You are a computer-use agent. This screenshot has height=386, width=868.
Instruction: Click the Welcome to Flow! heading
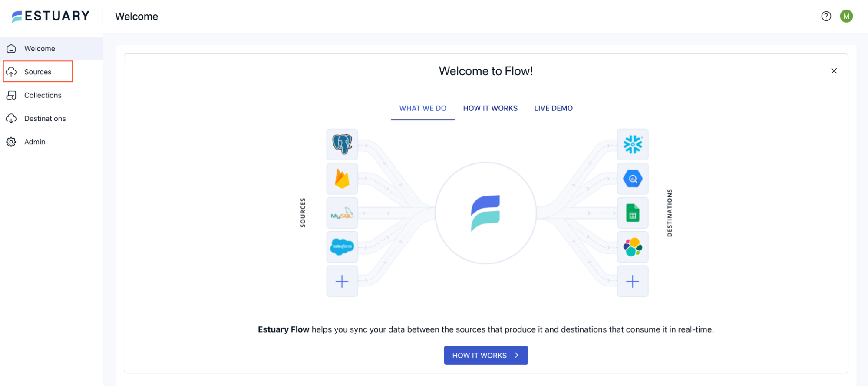[x=485, y=71]
